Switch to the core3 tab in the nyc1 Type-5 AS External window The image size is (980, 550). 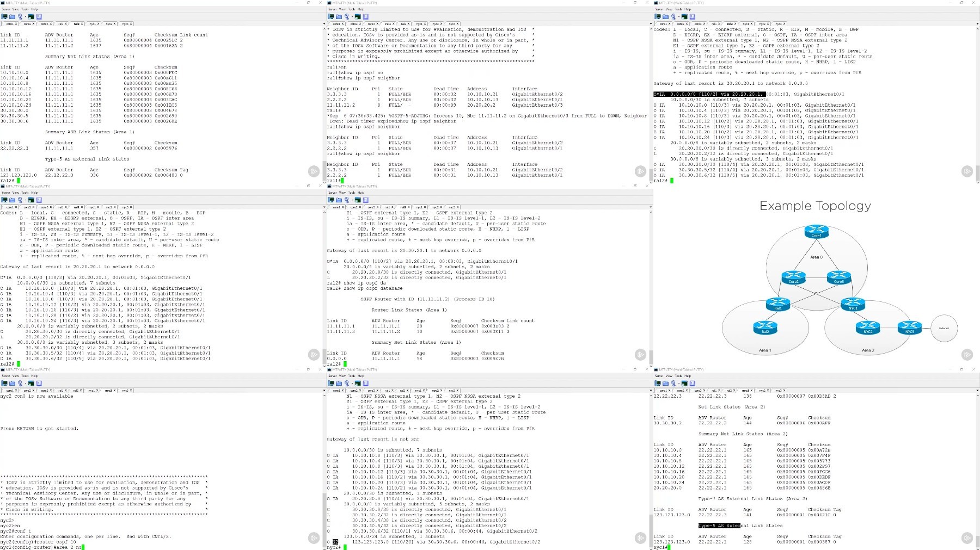[x=699, y=391]
